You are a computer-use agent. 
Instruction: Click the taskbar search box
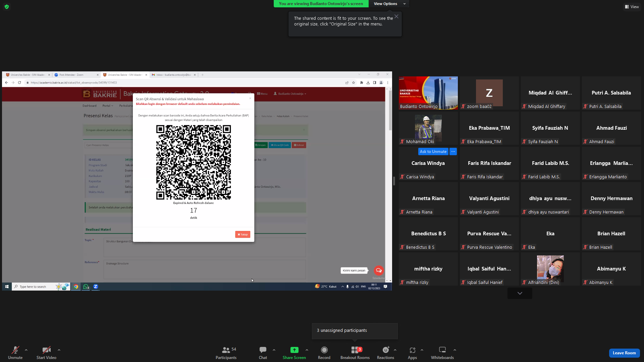point(41,287)
